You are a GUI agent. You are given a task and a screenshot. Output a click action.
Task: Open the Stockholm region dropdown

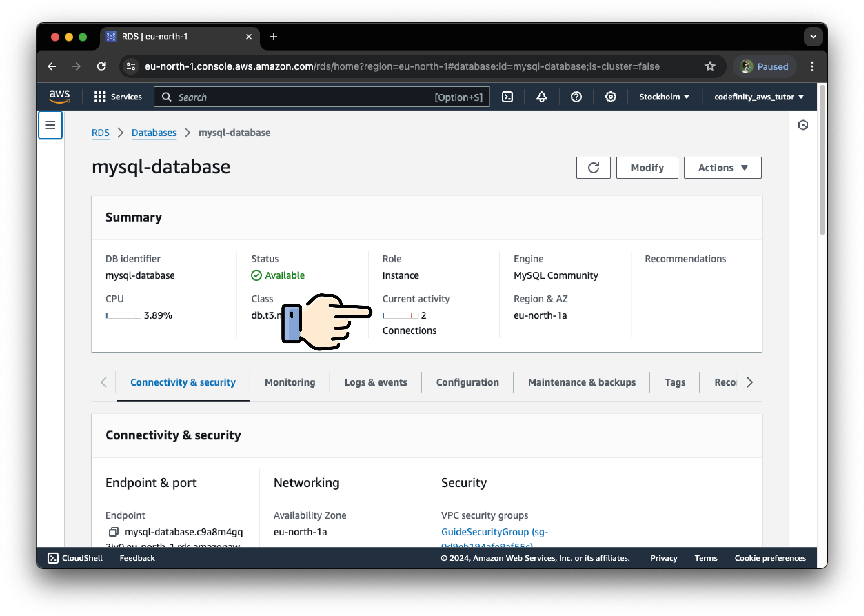point(664,97)
